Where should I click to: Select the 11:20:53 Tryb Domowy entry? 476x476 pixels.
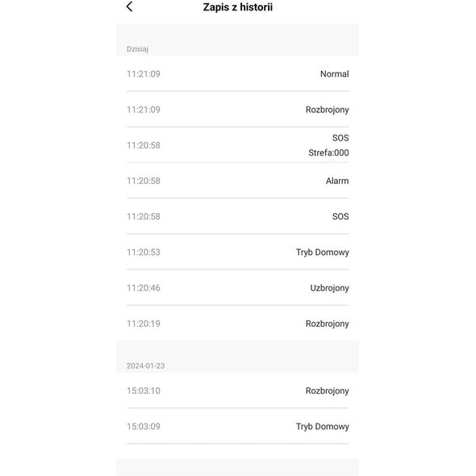pos(237,253)
